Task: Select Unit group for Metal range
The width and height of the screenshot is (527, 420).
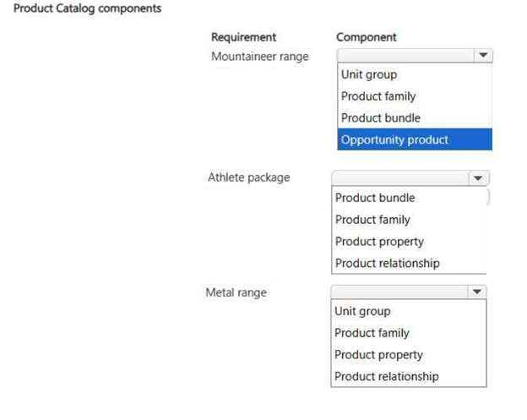Action: tap(409, 311)
